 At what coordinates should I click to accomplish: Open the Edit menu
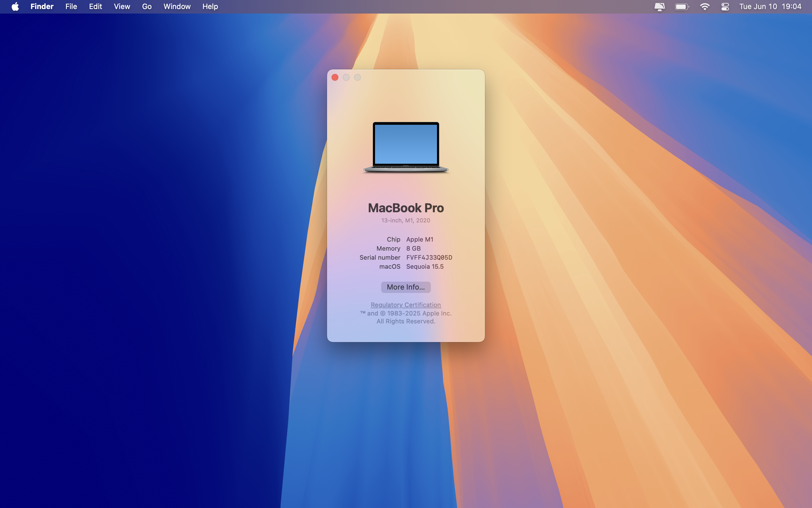tap(95, 6)
